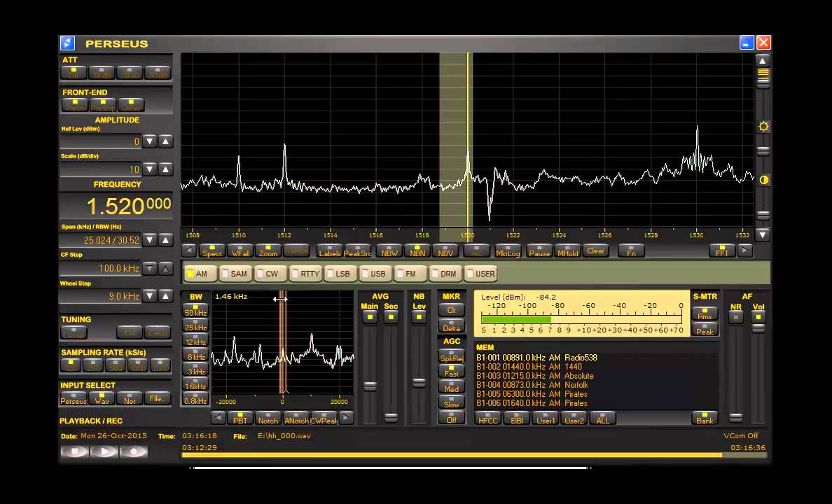Click the AVG Main slider handle
This screenshot has height=504, width=832.
point(370,386)
